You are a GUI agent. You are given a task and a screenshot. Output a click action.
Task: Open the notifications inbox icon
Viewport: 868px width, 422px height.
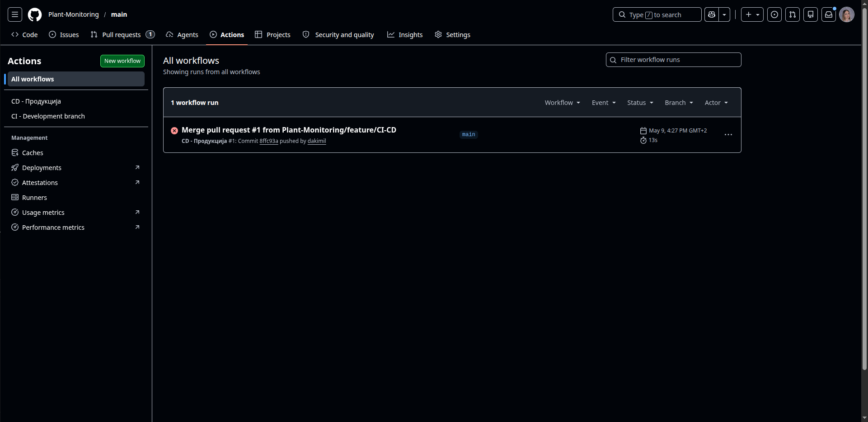pyautogui.click(x=829, y=14)
